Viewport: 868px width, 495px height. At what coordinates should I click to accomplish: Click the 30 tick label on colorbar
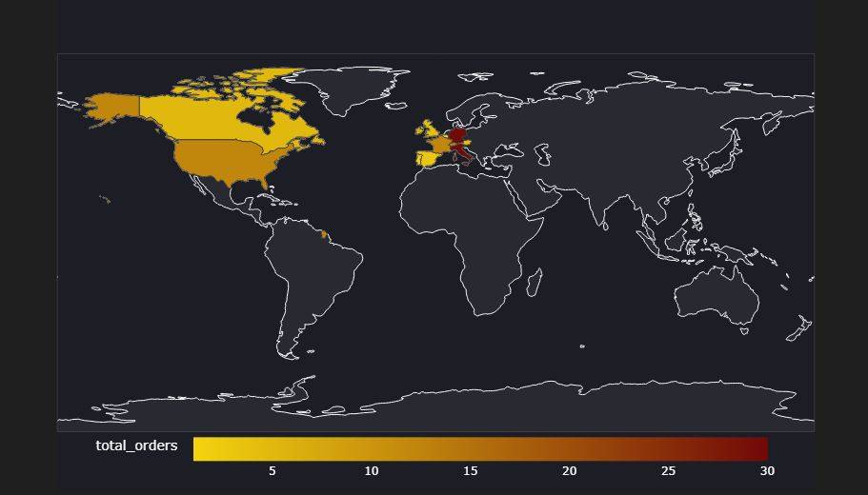point(767,471)
